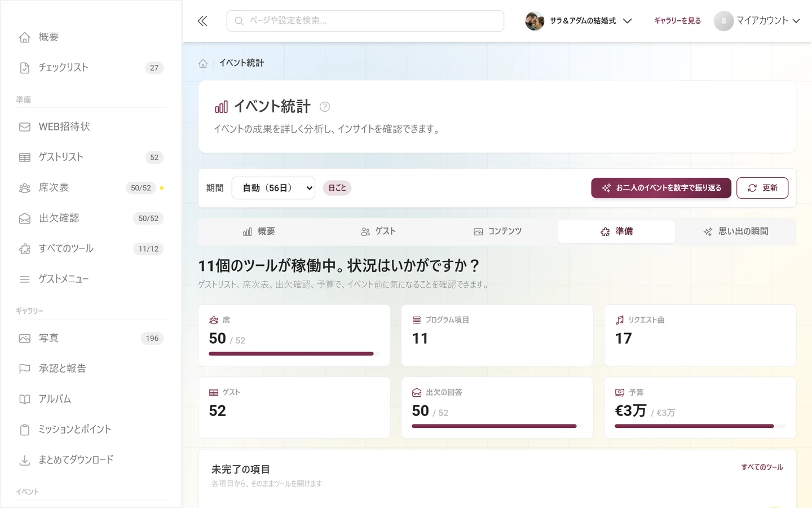Switch to the ゲスト statistics tab

point(378,232)
